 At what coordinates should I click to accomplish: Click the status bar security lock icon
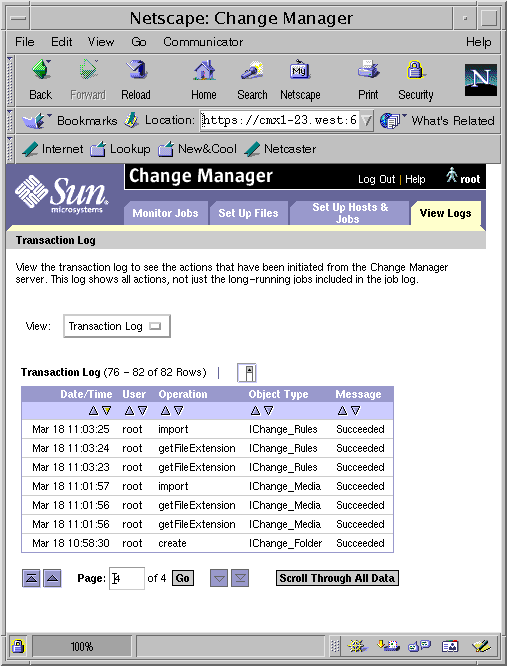point(17,646)
